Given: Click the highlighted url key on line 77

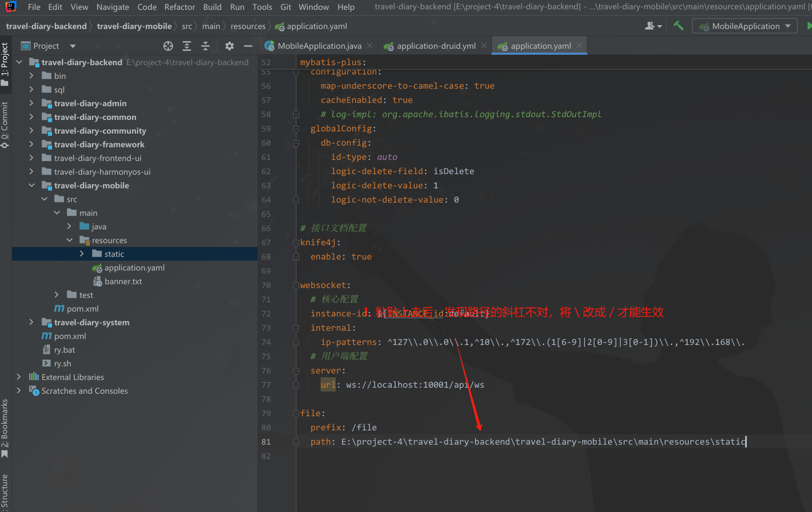Looking at the screenshot, I should click(328, 385).
